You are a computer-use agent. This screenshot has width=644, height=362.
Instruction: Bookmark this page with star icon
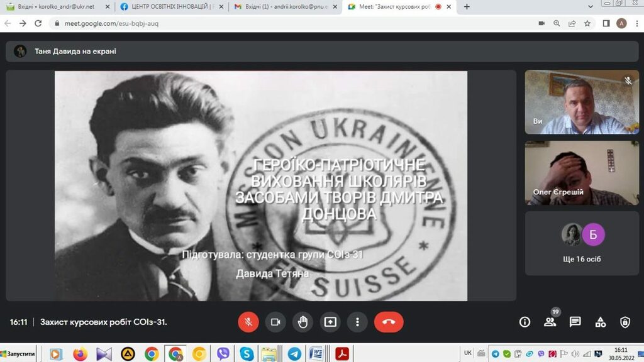pos(587,23)
